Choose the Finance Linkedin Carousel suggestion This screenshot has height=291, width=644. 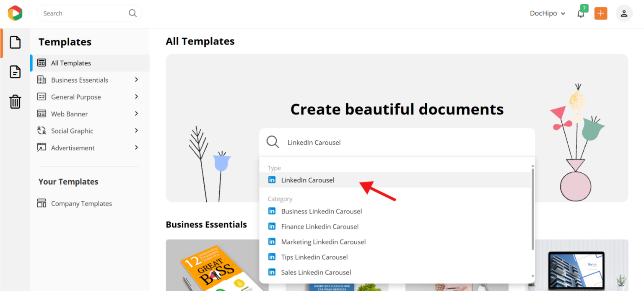click(319, 226)
